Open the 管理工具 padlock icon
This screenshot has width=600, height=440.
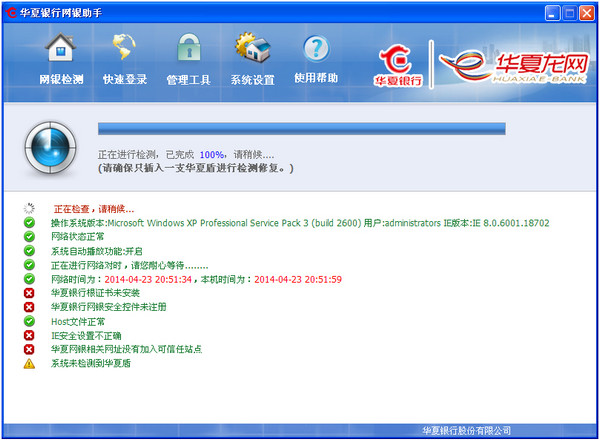click(189, 47)
